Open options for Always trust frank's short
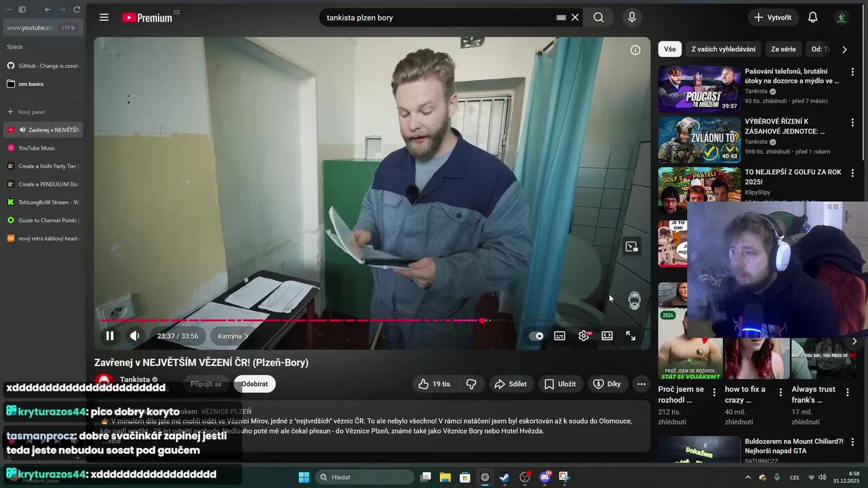The width and height of the screenshot is (868, 488). pyautogui.click(x=848, y=392)
